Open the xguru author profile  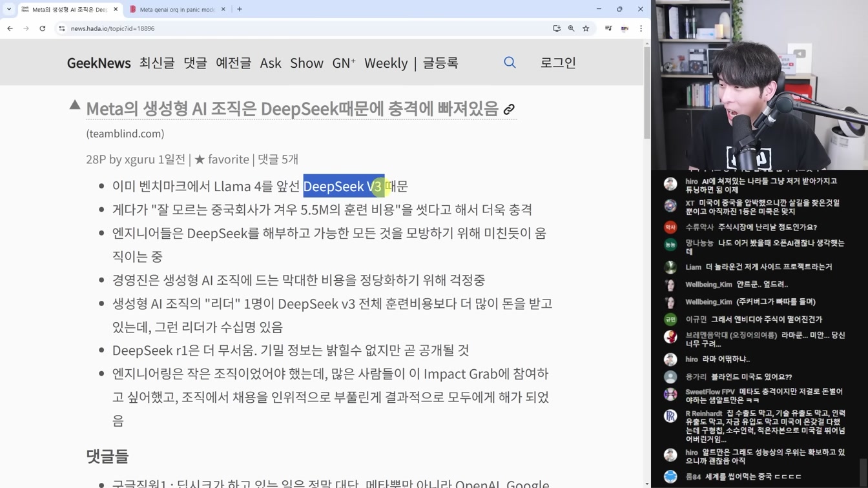pos(140,159)
